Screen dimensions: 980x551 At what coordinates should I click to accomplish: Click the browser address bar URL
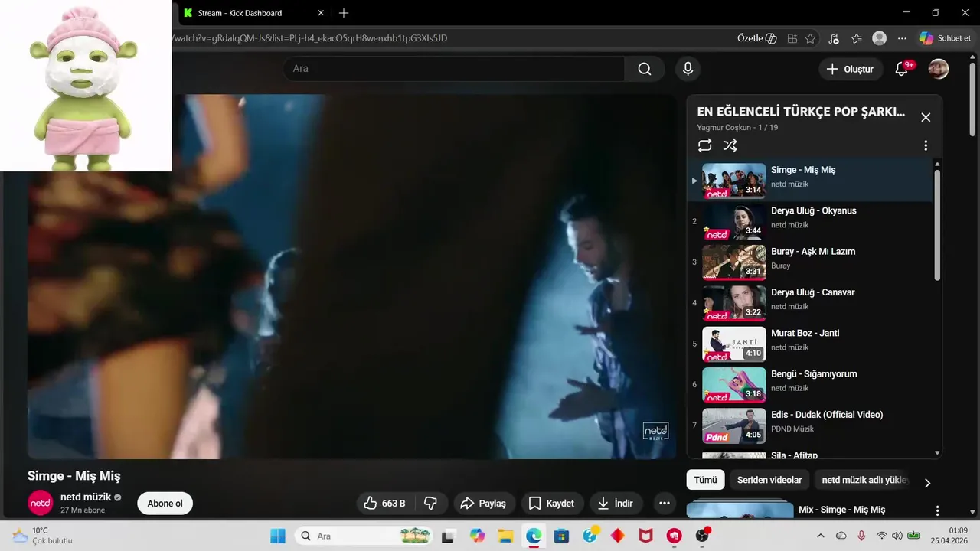tap(310, 38)
